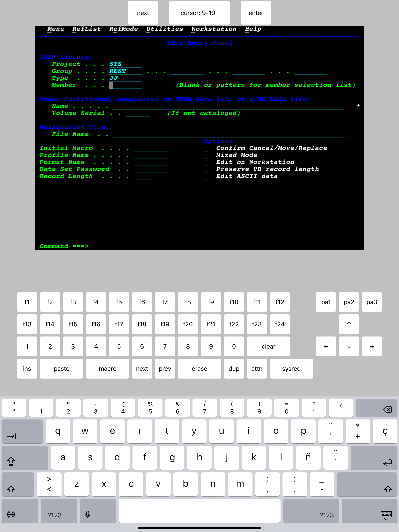Toggle Confirm Cancel/Move/Replace option
The width and height of the screenshot is (399, 532).
click(206, 148)
